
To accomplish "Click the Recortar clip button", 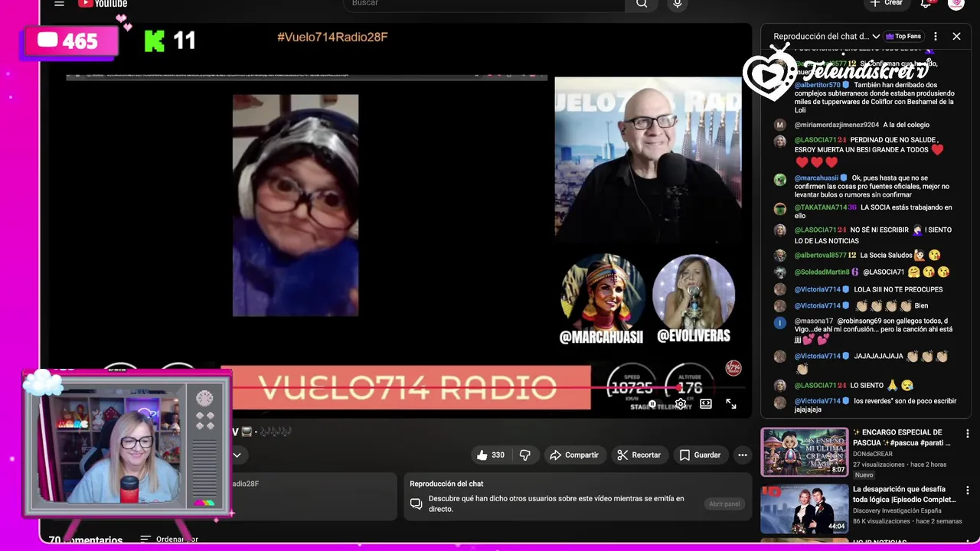I will [639, 455].
